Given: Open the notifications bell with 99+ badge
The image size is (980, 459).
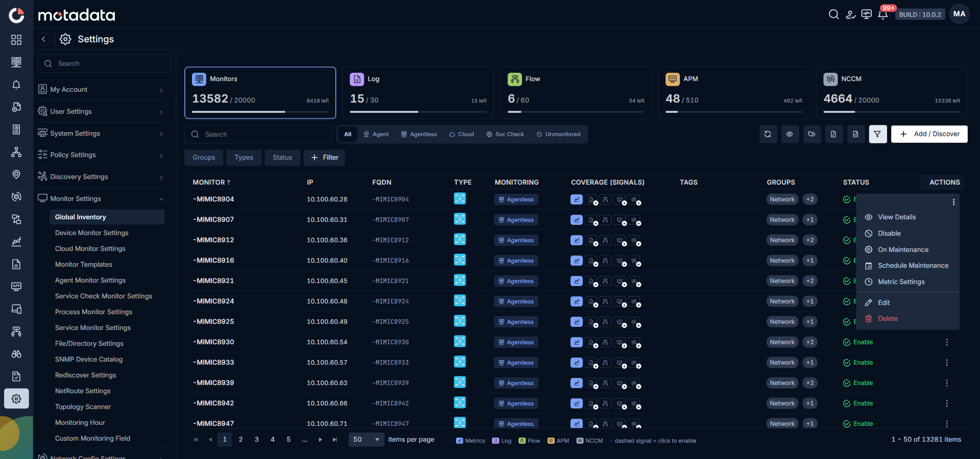Looking at the screenshot, I should [x=883, y=14].
